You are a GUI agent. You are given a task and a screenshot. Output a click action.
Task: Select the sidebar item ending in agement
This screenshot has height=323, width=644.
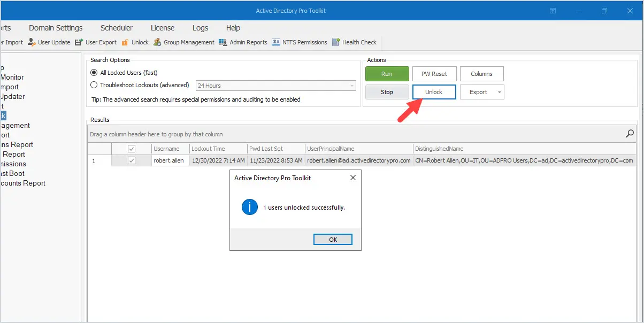[x=15, y=125]
